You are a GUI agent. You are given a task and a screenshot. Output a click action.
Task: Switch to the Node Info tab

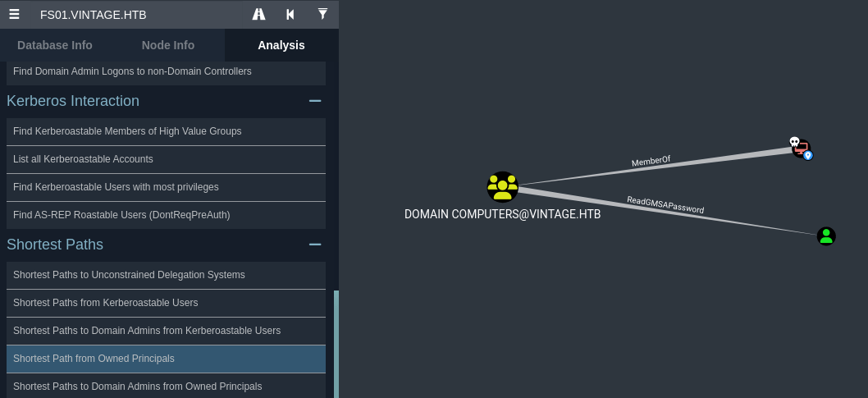point(168,45)
